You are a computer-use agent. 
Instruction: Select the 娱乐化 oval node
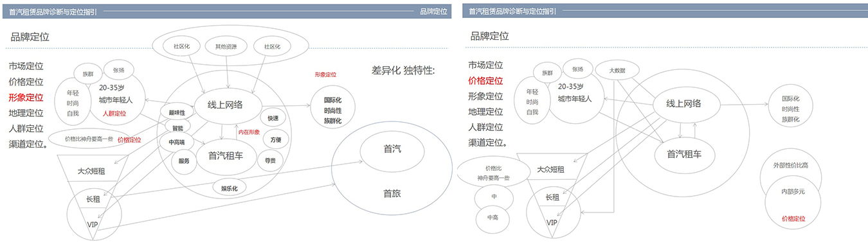click(x=230, y=188)
